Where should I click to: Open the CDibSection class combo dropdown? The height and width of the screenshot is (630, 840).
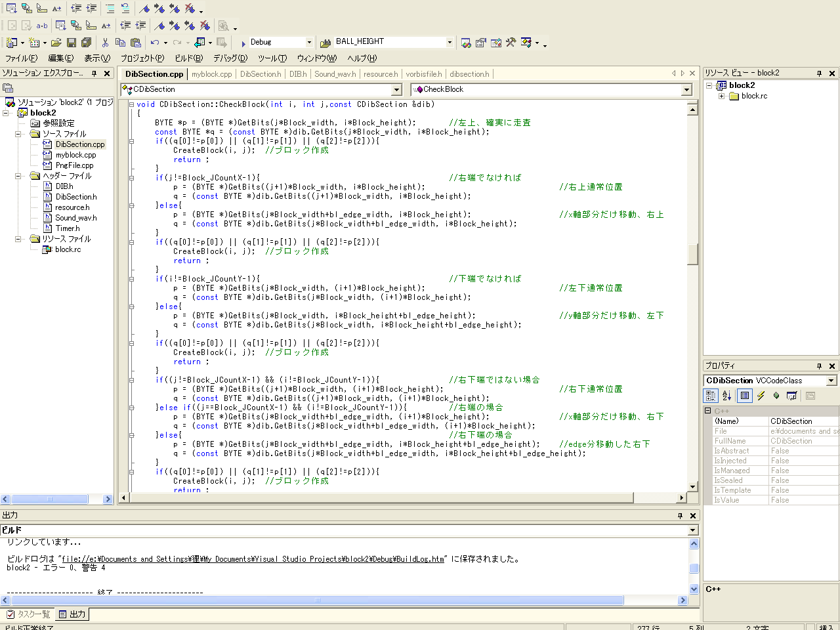(396, 90)
